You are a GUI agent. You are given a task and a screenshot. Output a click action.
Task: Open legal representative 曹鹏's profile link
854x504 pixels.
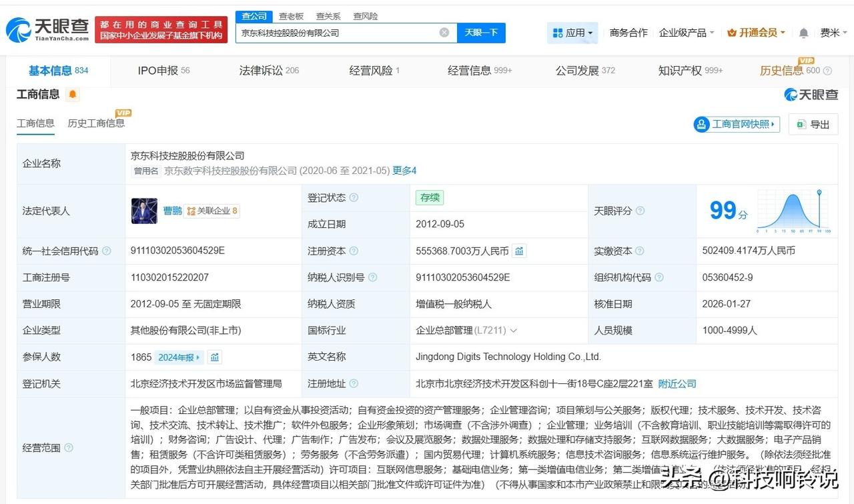point(172,211)
